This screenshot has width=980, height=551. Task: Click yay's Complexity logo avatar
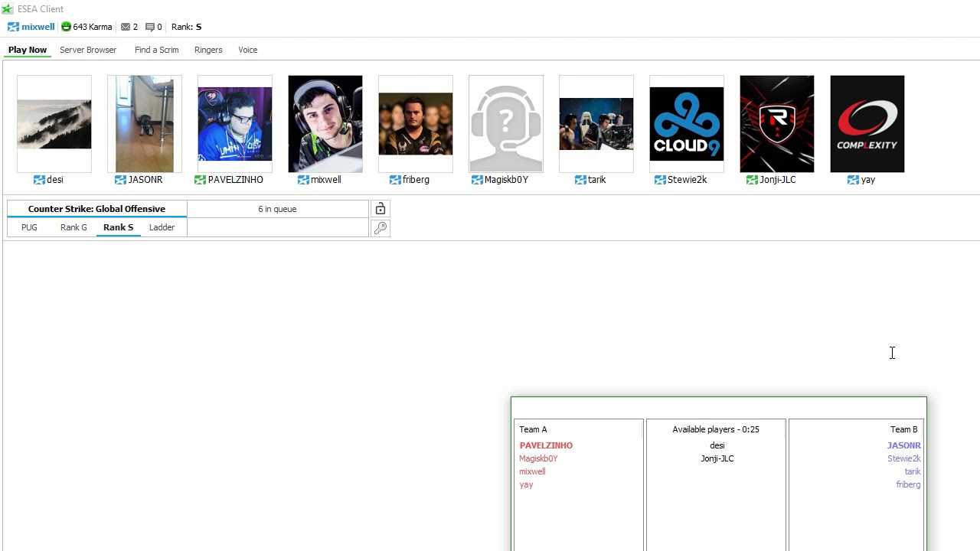867,124
